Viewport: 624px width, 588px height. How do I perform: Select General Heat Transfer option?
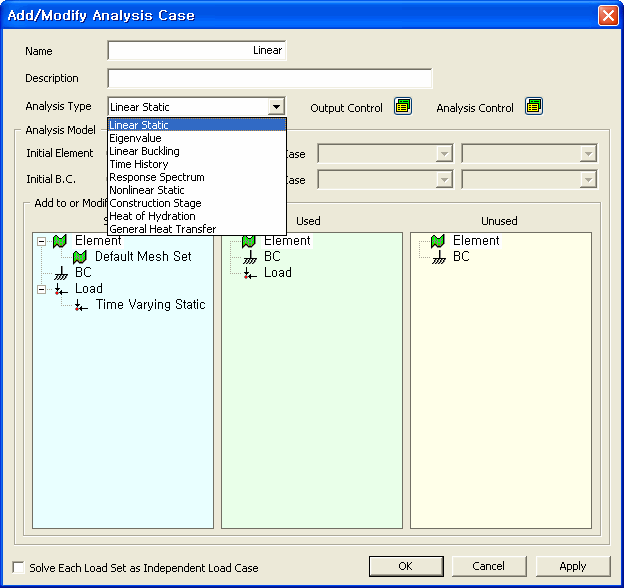point(162,229)
